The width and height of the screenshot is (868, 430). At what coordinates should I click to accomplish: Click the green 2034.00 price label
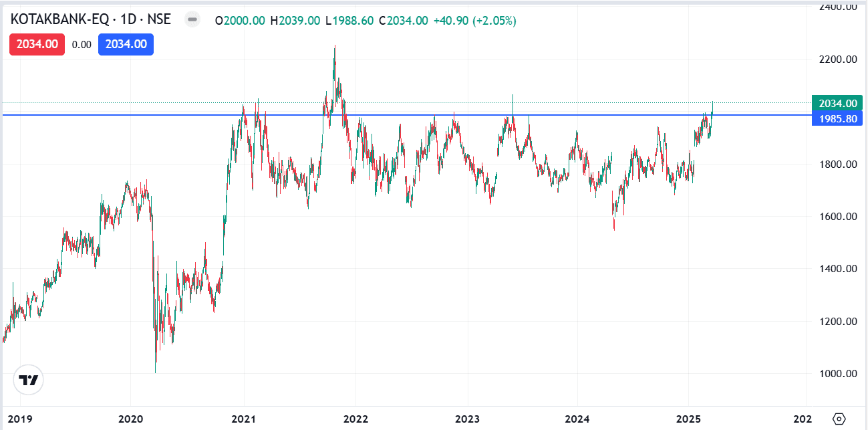[837, 103]
